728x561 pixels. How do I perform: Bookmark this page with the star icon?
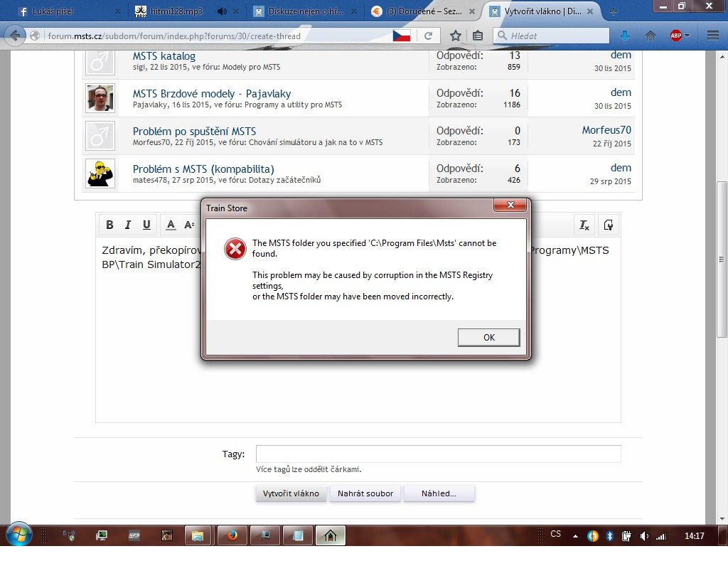coord(456,36)
